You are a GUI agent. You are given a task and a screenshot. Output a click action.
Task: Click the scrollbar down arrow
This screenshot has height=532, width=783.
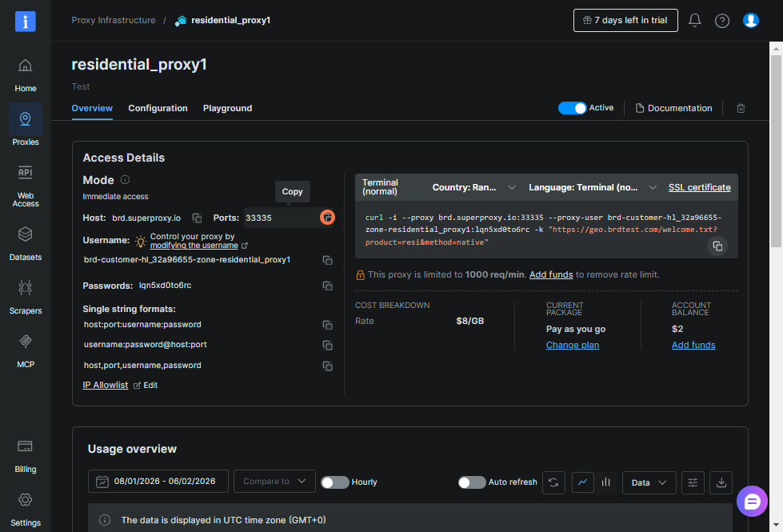pos(776,525)
